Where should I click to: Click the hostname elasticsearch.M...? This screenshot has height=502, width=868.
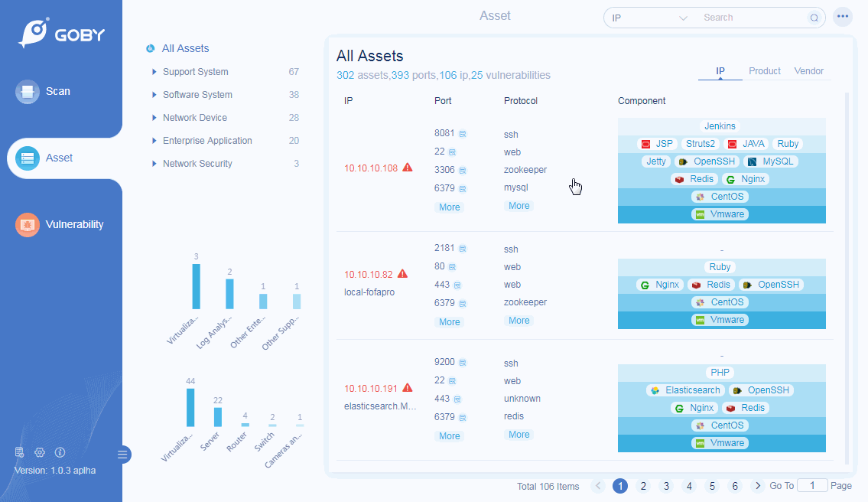[380, 406]
